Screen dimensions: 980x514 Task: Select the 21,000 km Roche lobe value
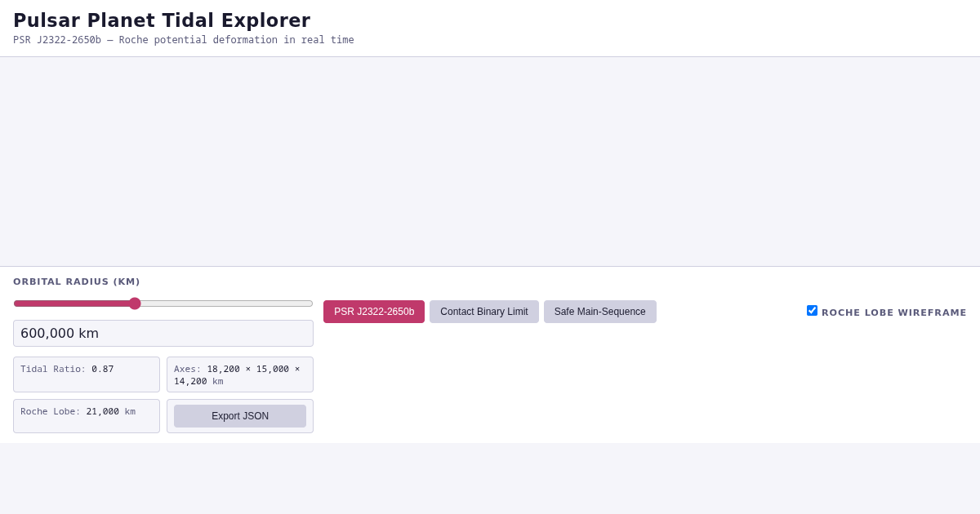[x=111, y=412]
